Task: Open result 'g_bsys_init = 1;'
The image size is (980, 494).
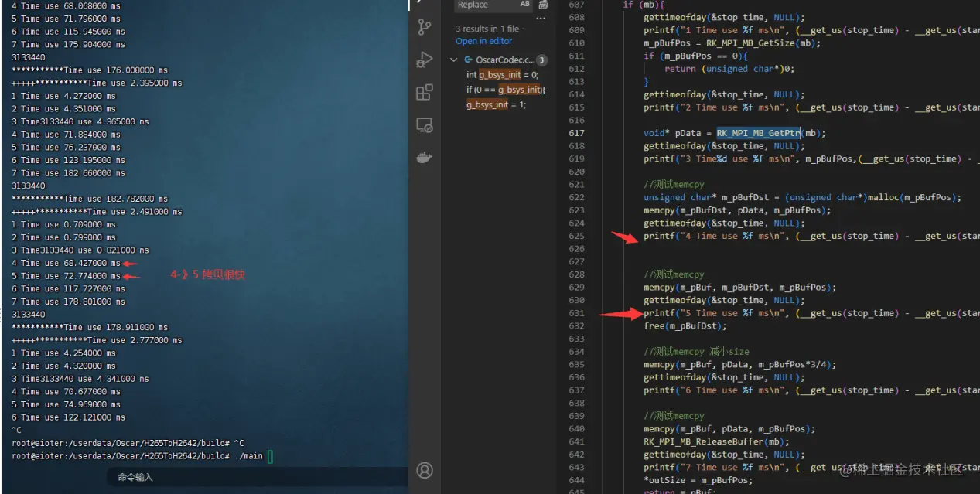Action: coord(496,104)
